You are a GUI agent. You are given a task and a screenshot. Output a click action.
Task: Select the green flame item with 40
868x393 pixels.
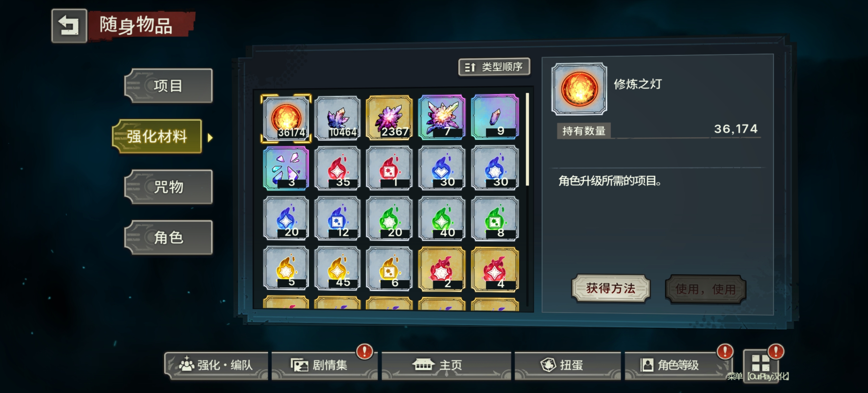coord(441,218)
